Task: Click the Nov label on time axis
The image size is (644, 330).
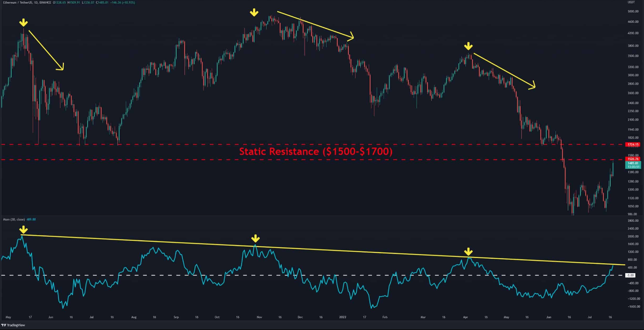Action: click(259, 317)
